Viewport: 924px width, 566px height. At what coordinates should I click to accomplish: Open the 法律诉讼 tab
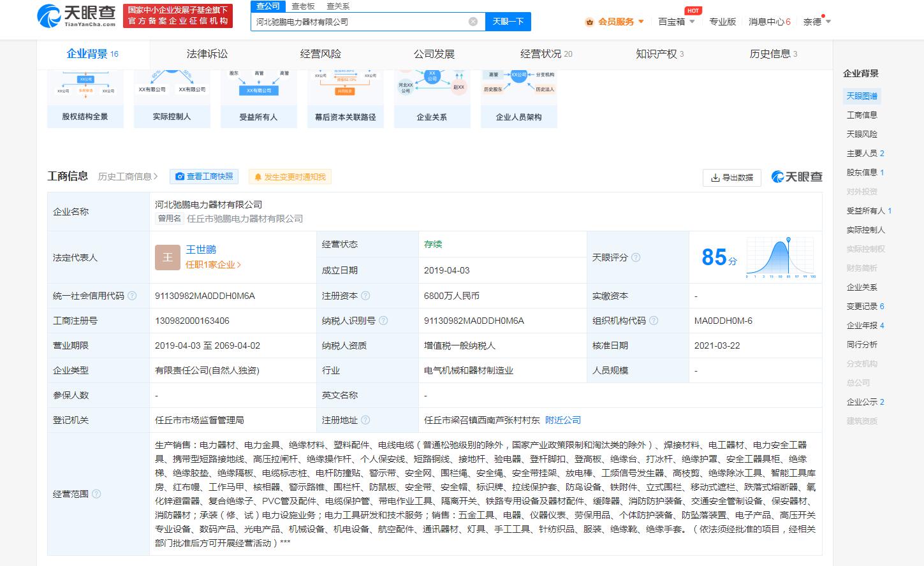(x=207, y=54)
